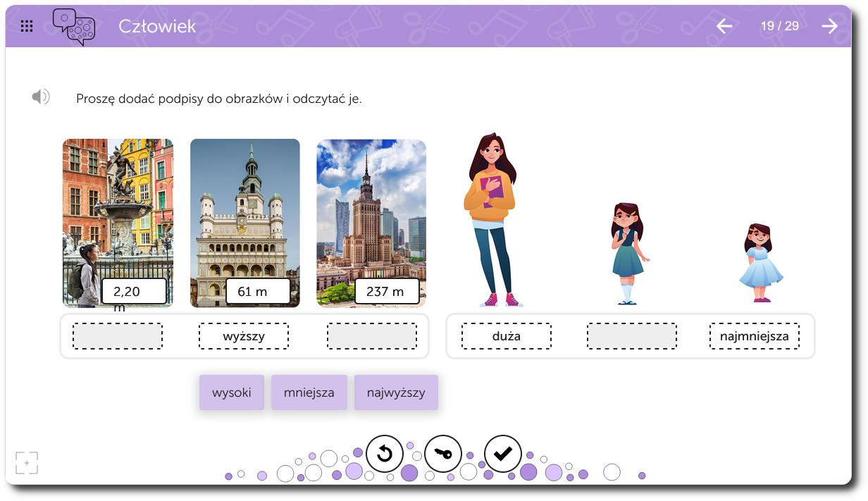Click the speech bubbles logo icon
868x501 pixels.
point(74,27)
